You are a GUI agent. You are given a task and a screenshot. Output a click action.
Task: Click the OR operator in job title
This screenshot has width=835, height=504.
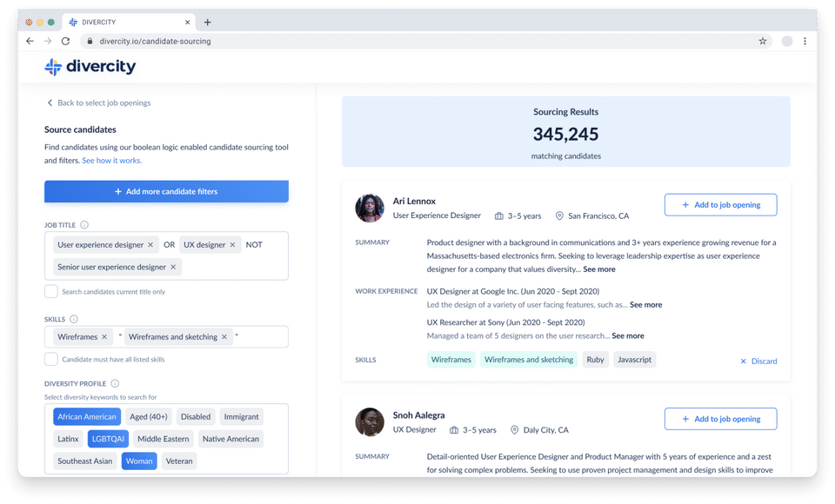pos(170,245)
